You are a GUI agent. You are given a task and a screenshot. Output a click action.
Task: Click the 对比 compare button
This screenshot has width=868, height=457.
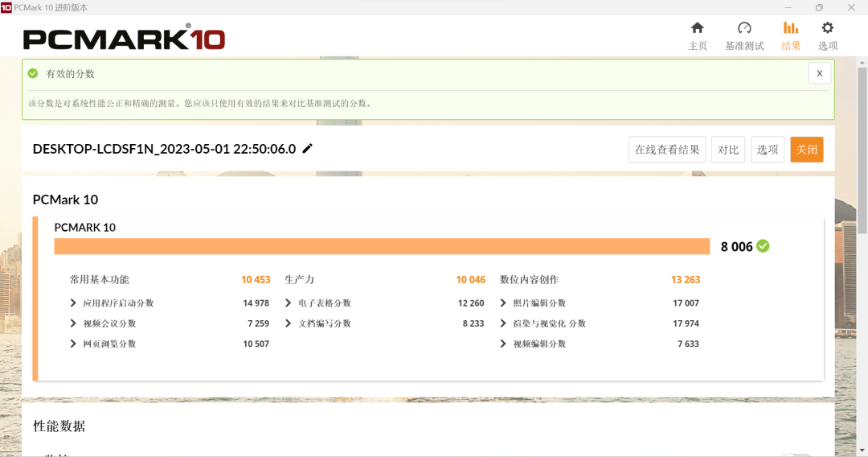tap(728, 150)
